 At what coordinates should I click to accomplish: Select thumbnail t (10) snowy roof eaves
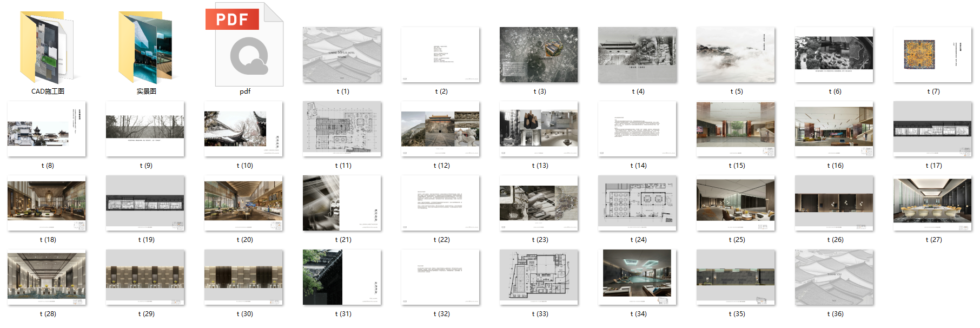click(x=243, y=129)
